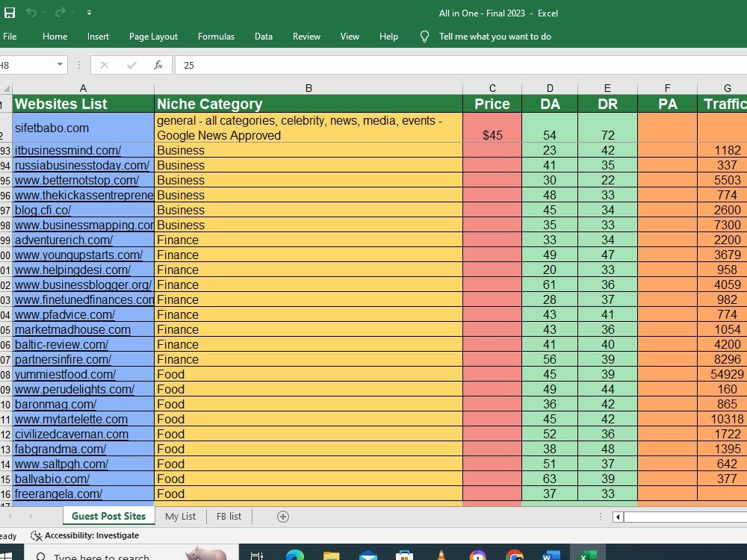Select the Niche Category header cell
Viewport: 747px width, 560px height.
click(x=309, y=104)
